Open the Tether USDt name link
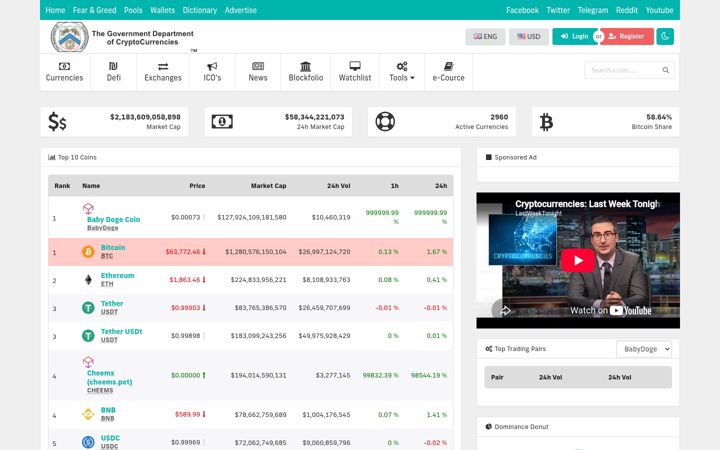 (122, 332)
